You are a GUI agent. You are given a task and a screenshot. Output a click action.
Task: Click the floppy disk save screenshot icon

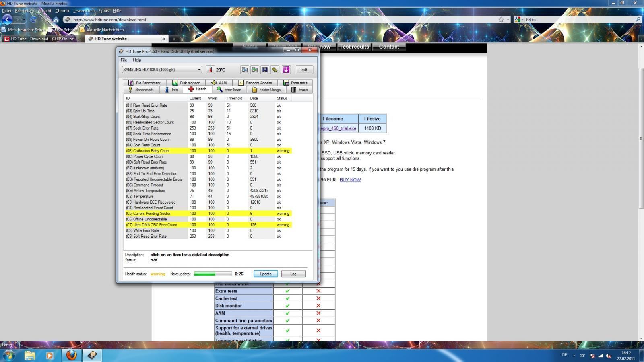pyautogui.click(x=265, y=70)
